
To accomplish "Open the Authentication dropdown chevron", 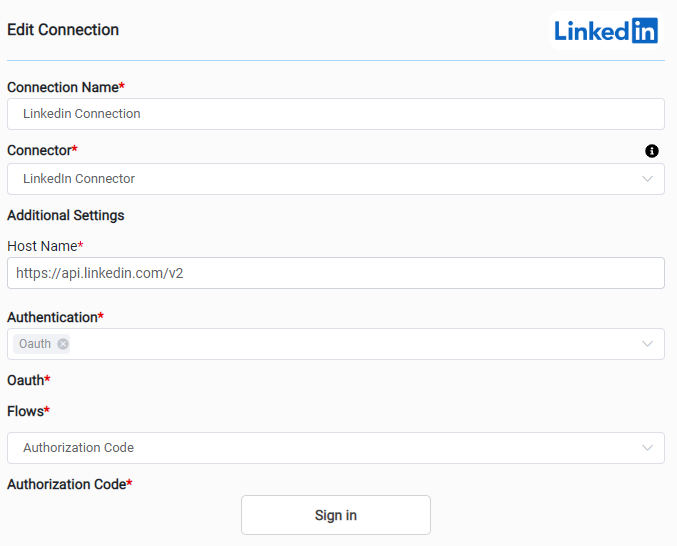I will click(647, 344).
